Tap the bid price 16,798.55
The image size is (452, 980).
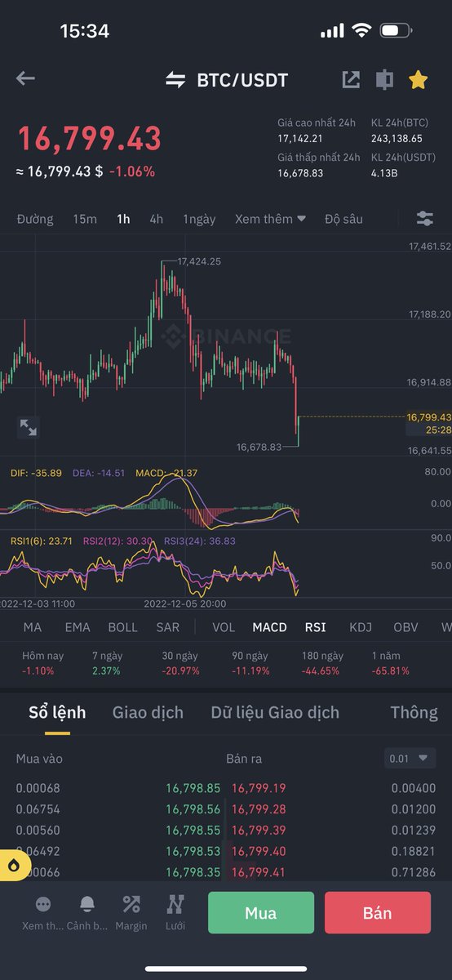[193, 830]
